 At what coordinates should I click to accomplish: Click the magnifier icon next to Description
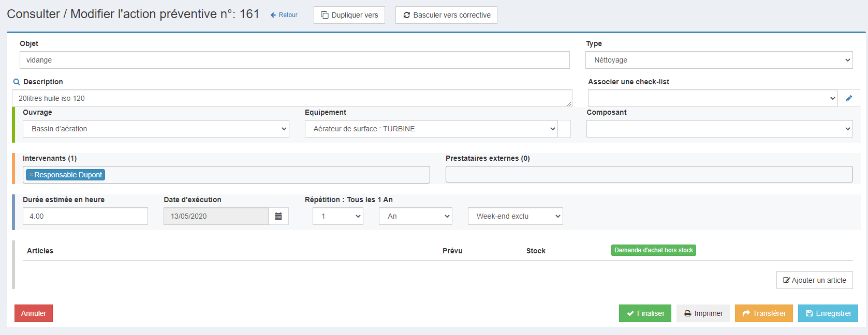[x=17, y=82]
